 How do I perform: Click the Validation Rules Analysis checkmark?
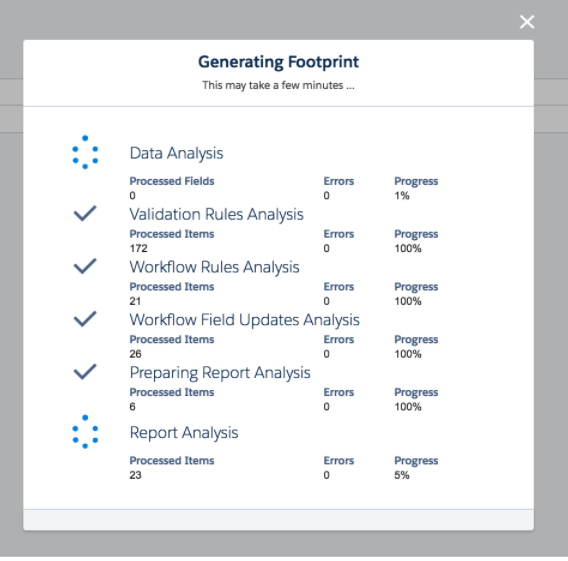pos(85,213)
